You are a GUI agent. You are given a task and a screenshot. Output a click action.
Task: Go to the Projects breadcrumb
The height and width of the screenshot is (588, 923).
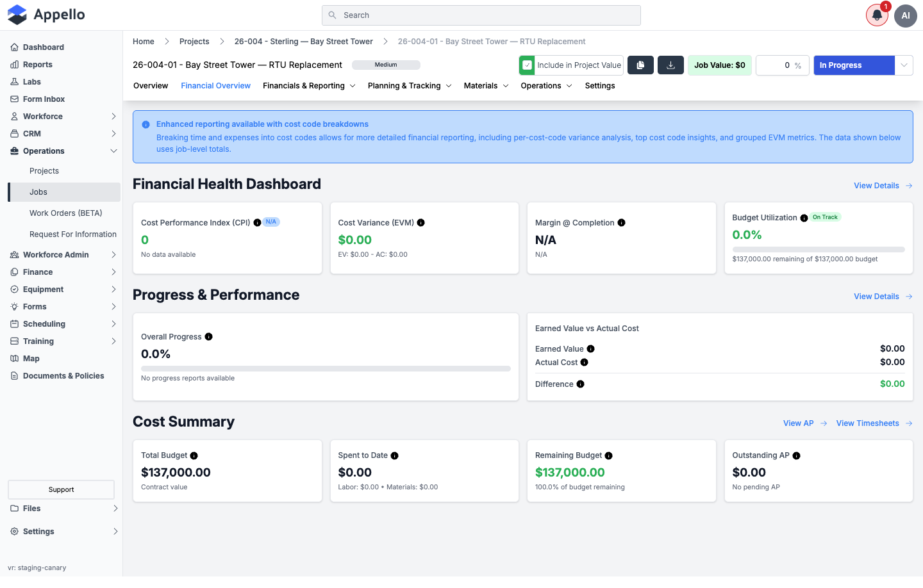click(x=194, y=42)
